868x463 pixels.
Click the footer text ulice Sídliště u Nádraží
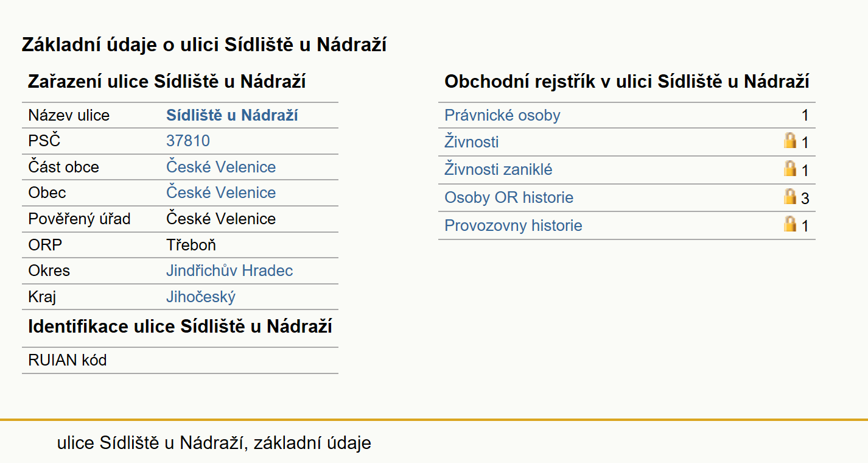coord(152,443)
